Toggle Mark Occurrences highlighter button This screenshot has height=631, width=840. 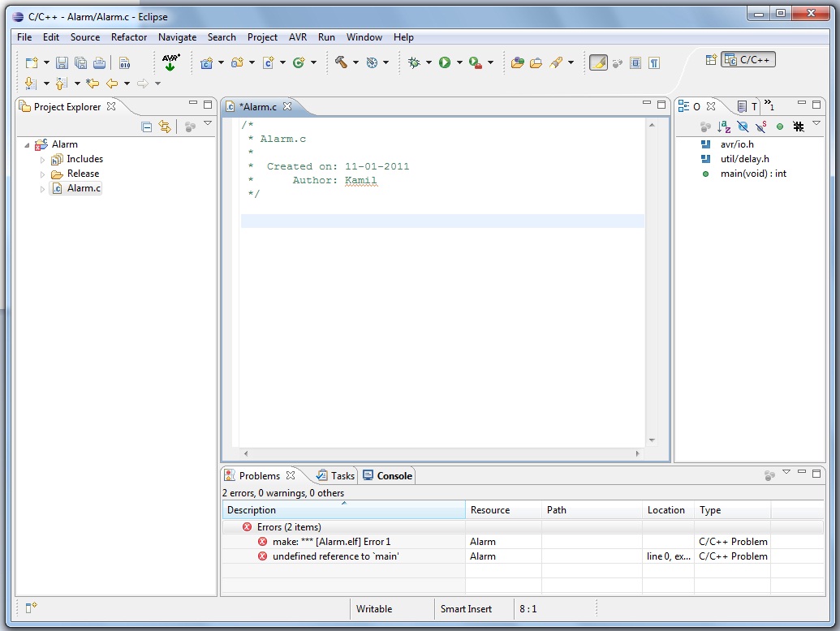[x=598, y=62]
